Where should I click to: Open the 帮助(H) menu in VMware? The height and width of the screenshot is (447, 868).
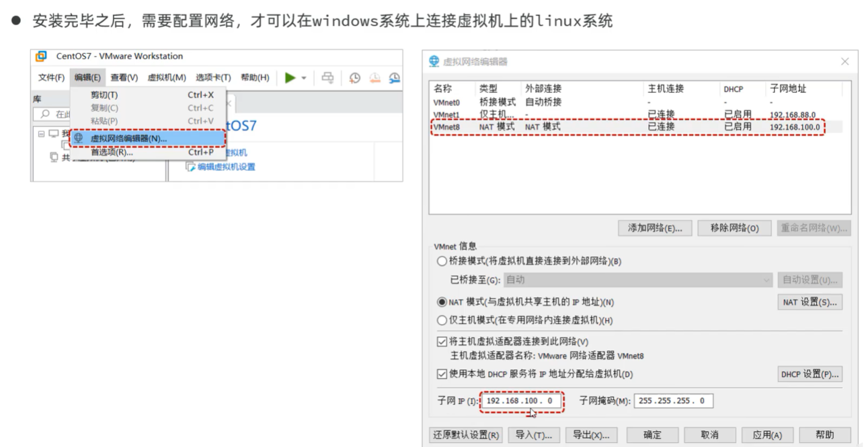coord(255,77)
